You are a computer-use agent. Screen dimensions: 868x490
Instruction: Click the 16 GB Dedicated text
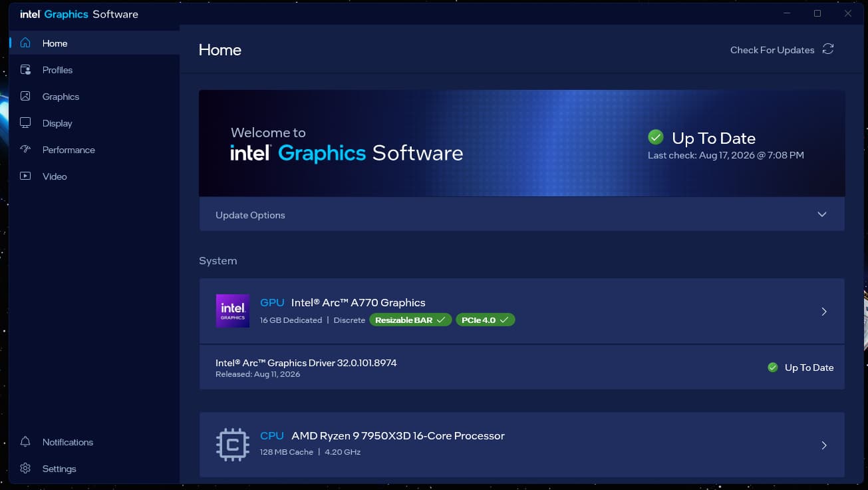pyautogui.click(x=291, y=320)
